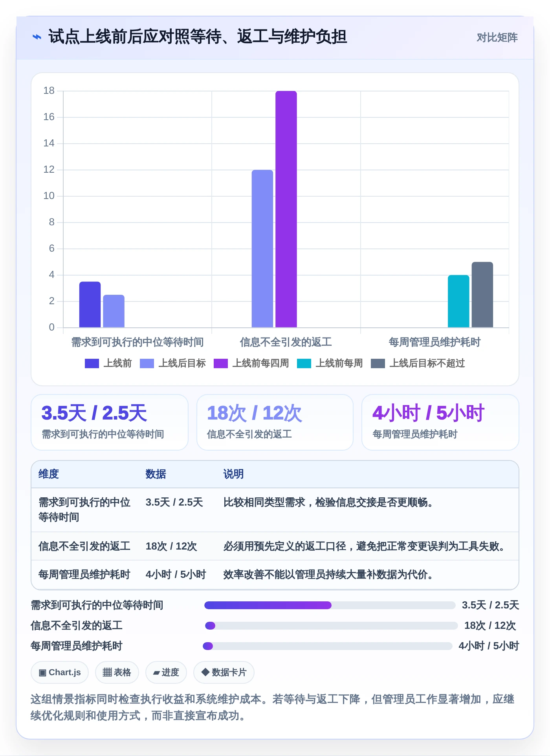Viewport: 550px width, 756px height.
Task: Click the purple 上线前每四周 legend swatch
Action: pos(221,363)
